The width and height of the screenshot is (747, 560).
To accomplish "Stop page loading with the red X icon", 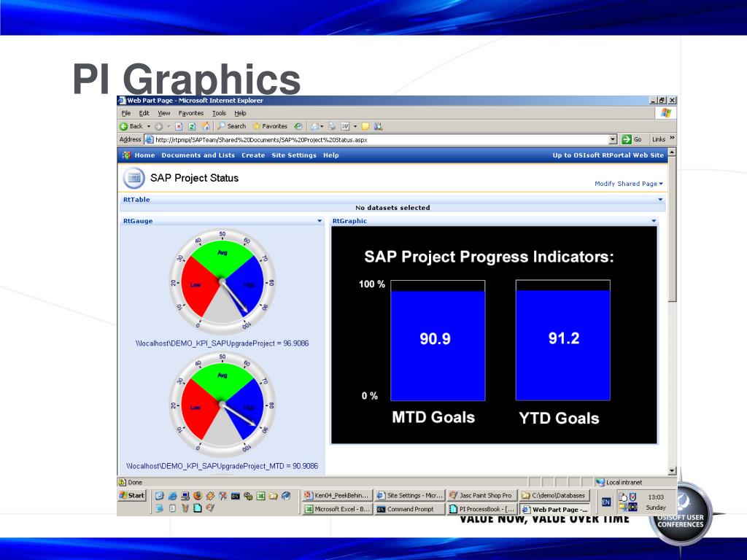I will pyautogui.click(x=179, y=126).
